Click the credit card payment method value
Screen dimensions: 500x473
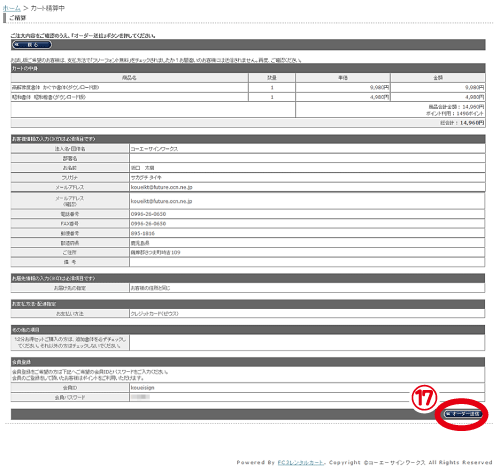[x=155, y=314]
